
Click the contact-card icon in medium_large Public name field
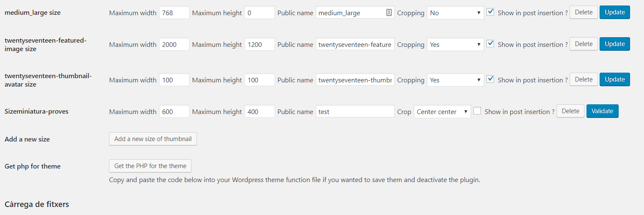click(x=389, y=13)
